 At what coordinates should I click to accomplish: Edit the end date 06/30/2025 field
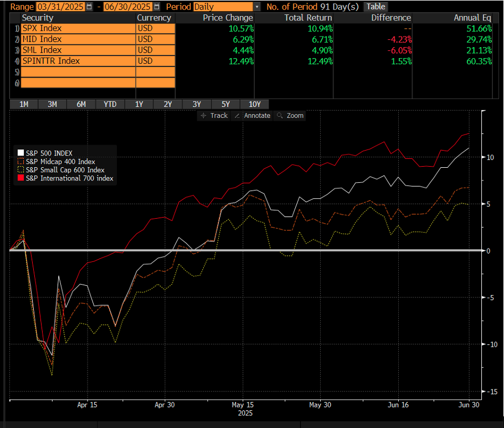128,7
